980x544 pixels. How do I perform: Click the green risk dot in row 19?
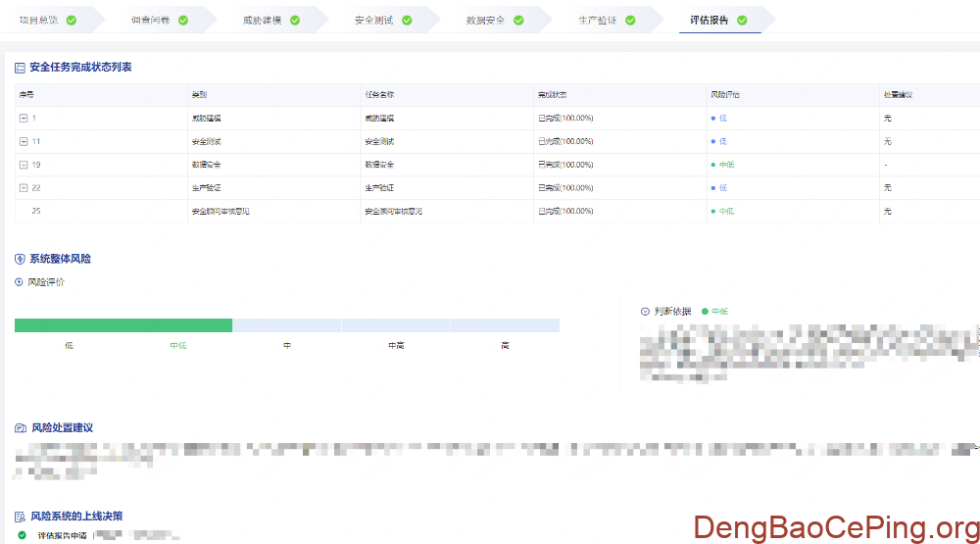coord(713,165)
